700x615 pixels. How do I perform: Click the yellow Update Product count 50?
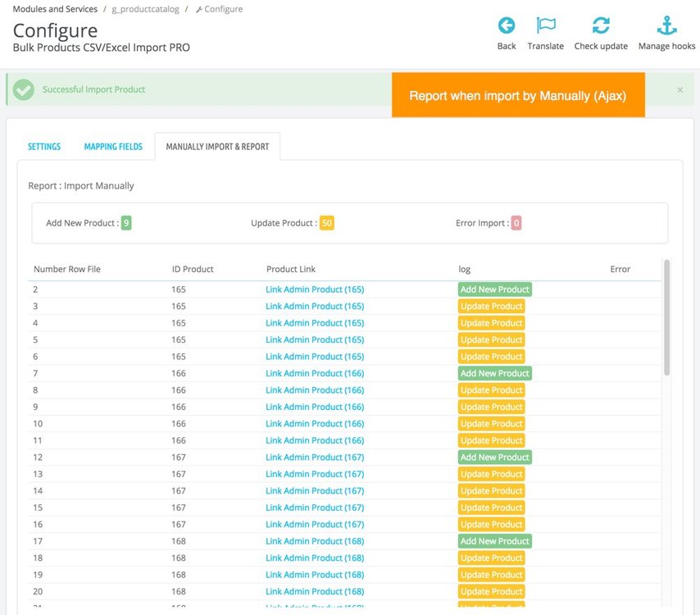coord(327,223)
